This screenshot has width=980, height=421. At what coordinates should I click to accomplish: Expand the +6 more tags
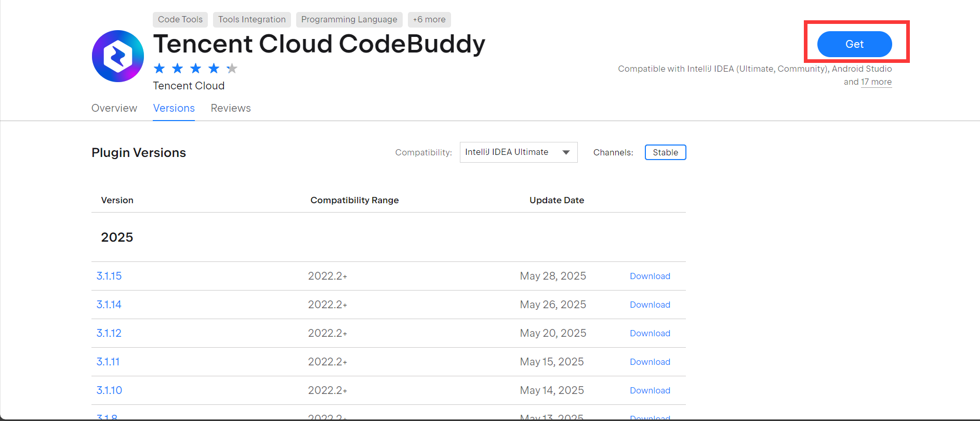pyautogui.click(x=429, y=20)
